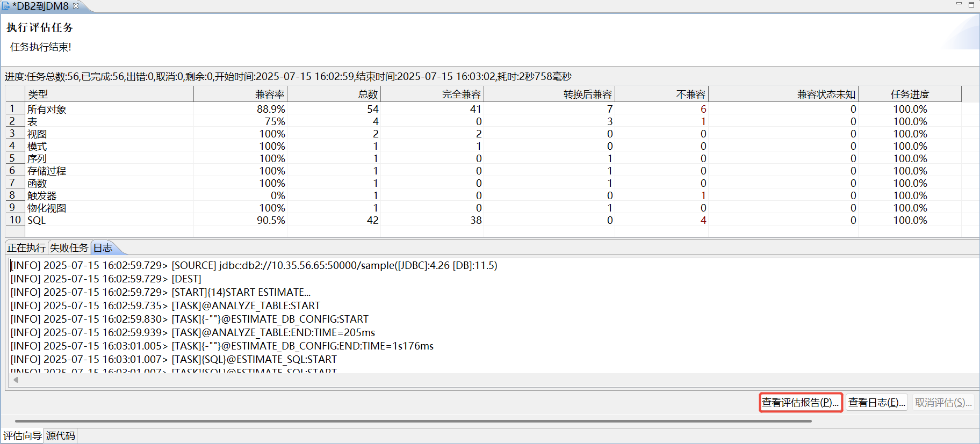This screenshot has height=444, width=980.
Task: Click the red 6 incompatible count
Action: 703,109
